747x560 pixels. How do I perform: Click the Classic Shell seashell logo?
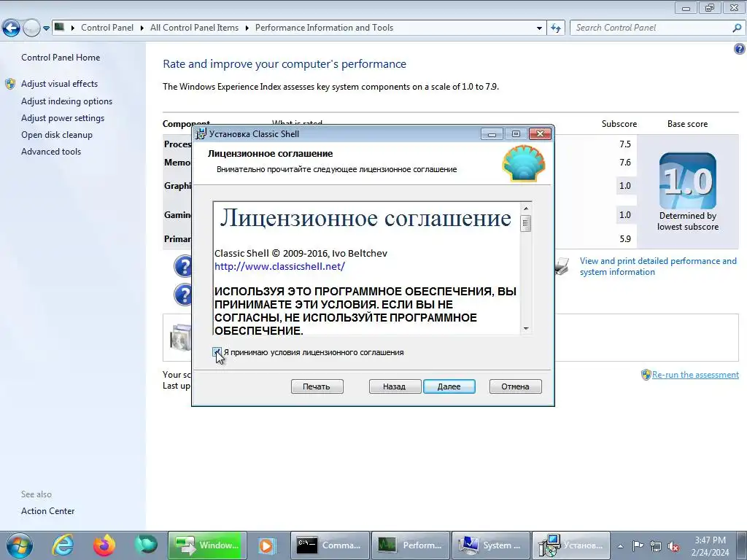click(524, 163)
